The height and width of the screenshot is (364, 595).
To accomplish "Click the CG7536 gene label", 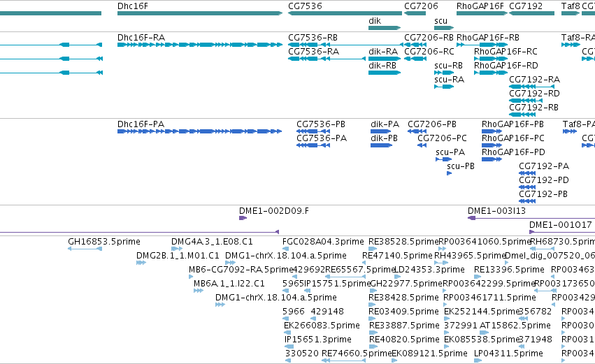I will pos(305,6).
